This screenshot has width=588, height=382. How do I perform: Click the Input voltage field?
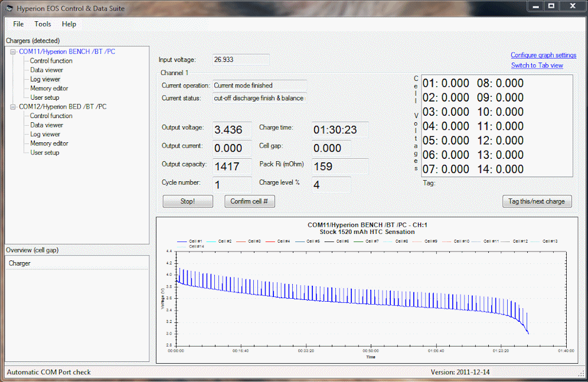pos(240,60)
